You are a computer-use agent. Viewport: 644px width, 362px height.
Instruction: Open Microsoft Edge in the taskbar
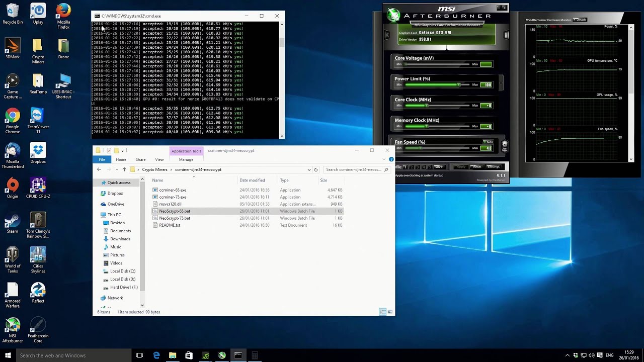pyautogui.click(x=156, y=355)
